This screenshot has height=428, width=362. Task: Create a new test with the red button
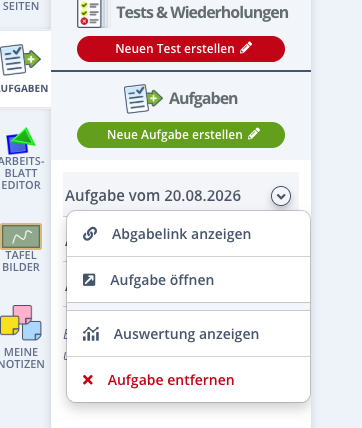[181, 49]
